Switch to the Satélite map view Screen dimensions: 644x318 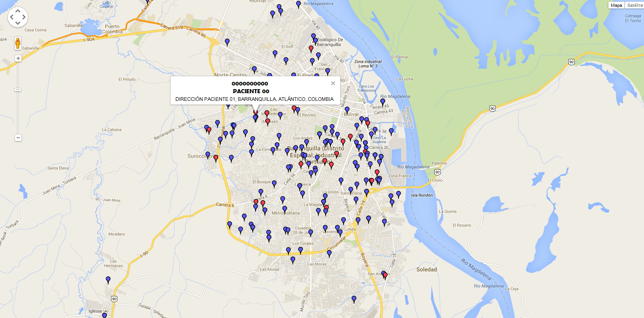tap(634, 5)
